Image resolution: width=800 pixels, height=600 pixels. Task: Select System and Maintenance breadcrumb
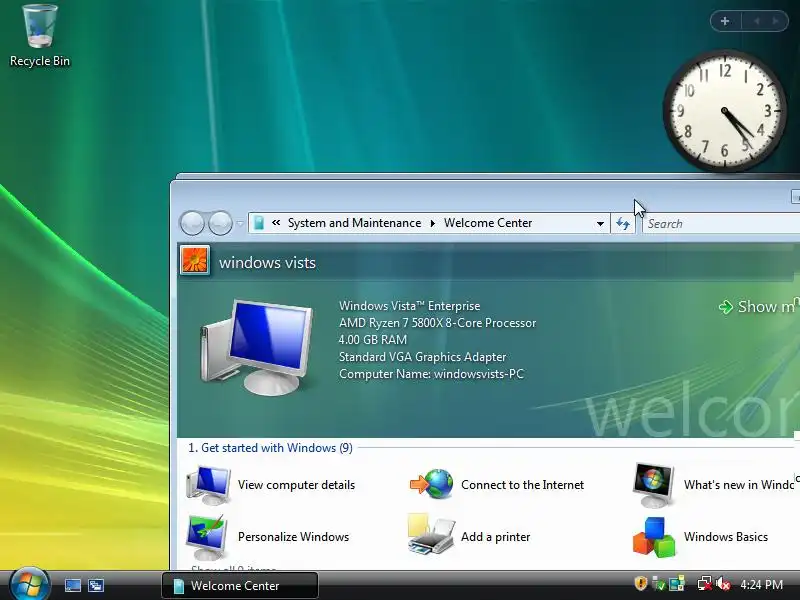pyautogui.click(x=354, y=223)
